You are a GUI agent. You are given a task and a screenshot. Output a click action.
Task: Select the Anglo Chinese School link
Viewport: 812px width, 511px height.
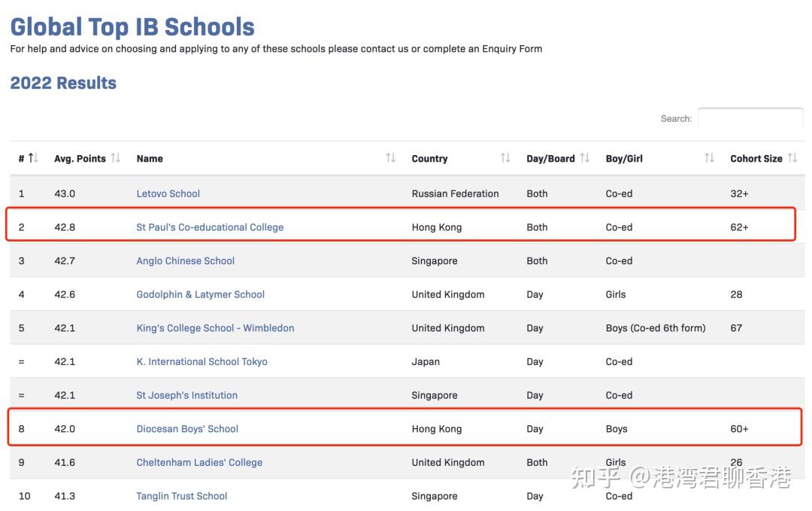(185, 260)
